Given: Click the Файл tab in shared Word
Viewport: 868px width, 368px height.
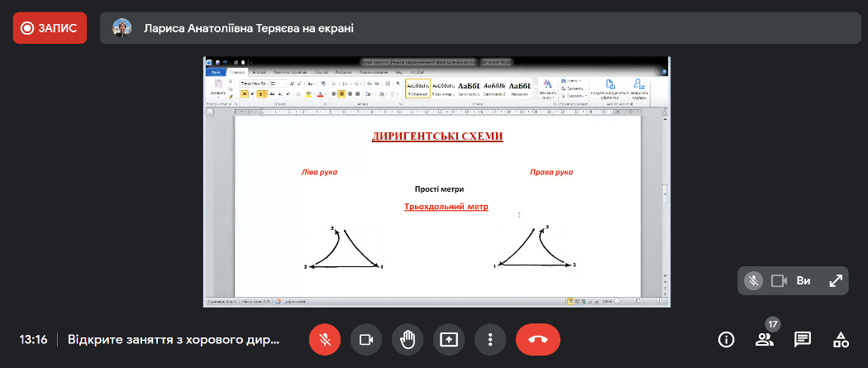Looking at the screenshot, I should coord(217,72).
